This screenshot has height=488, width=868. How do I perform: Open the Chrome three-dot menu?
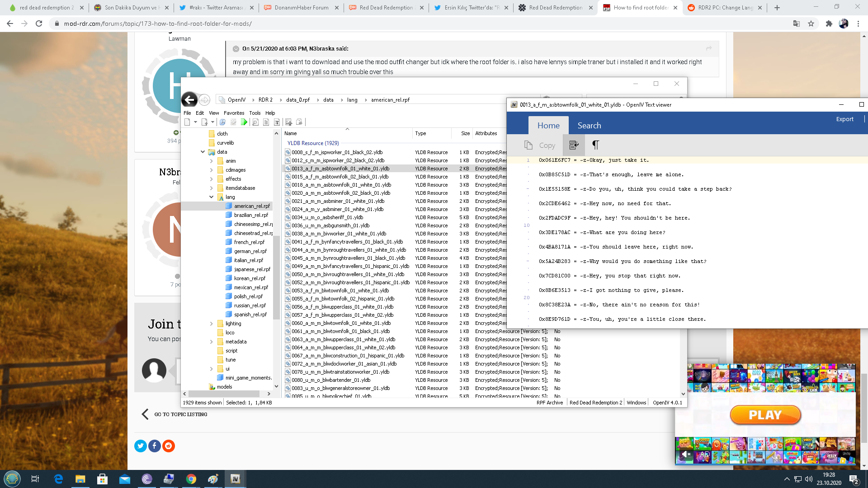[x=858, y=23]
